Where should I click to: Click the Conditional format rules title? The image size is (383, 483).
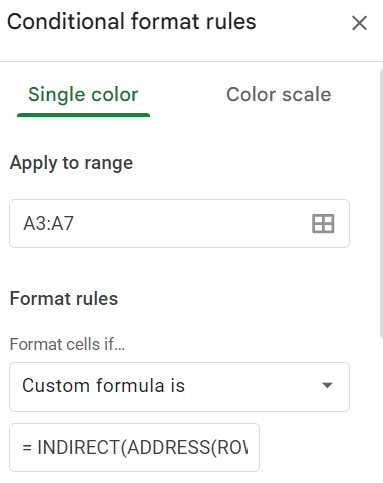(132, 21)
